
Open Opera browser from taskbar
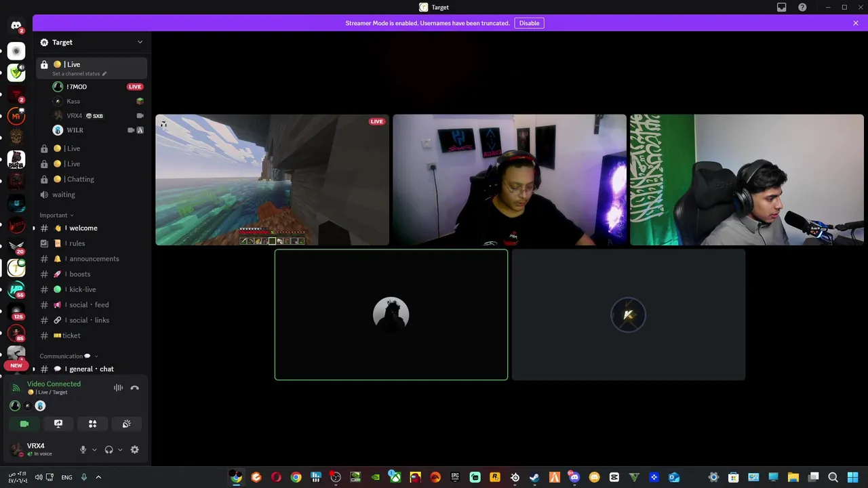point(276,477)
